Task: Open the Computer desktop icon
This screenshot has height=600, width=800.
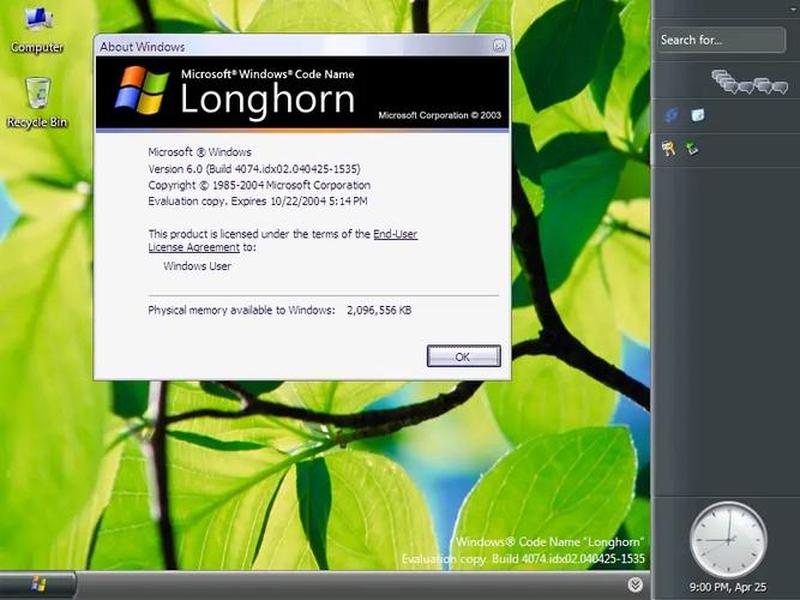Action: (37, 29)
